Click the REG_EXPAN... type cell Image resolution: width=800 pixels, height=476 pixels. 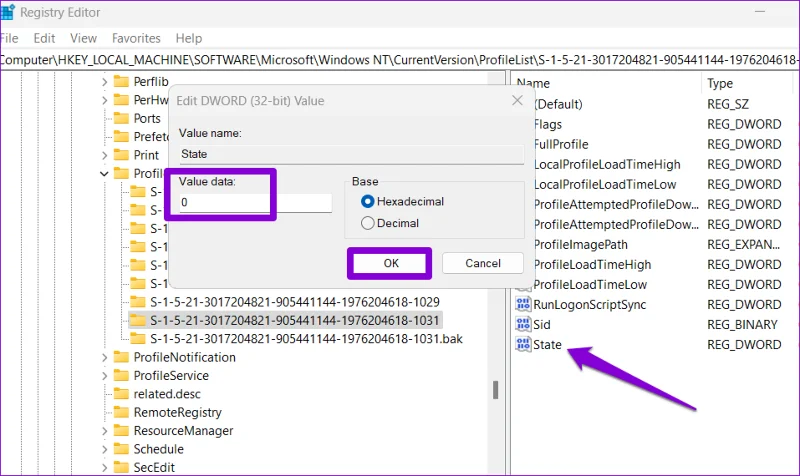743,244
